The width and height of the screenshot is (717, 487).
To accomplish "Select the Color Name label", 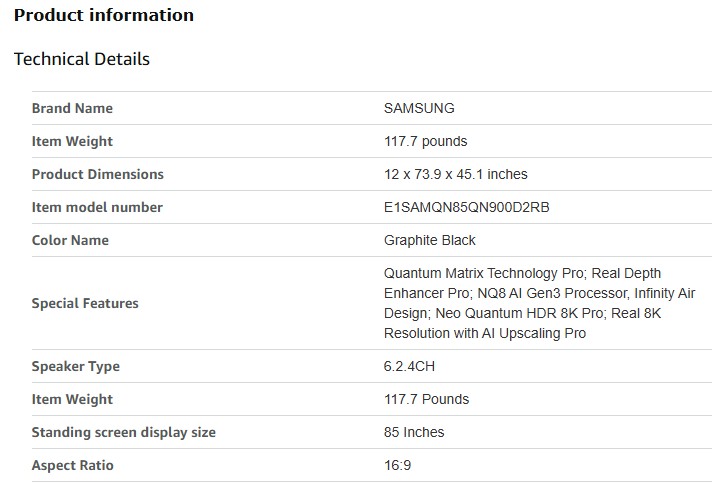I will pos(70,240).
